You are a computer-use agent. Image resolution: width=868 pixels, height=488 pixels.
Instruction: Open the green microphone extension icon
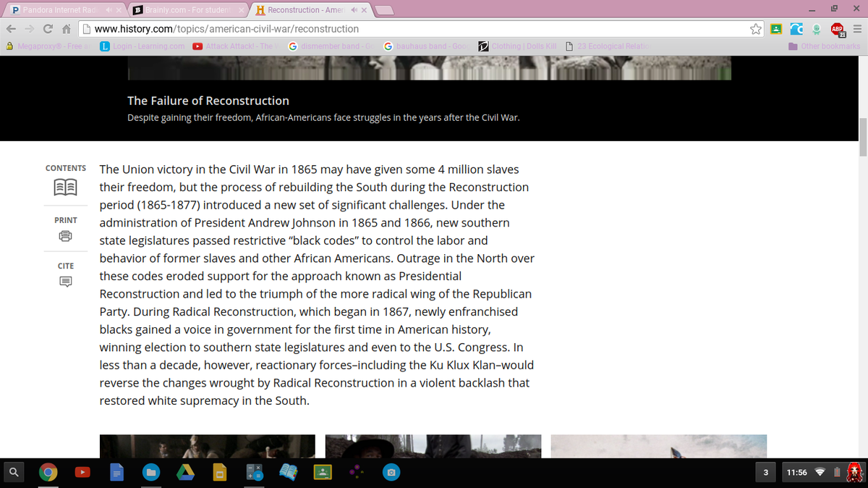click(x=818, y=29)
